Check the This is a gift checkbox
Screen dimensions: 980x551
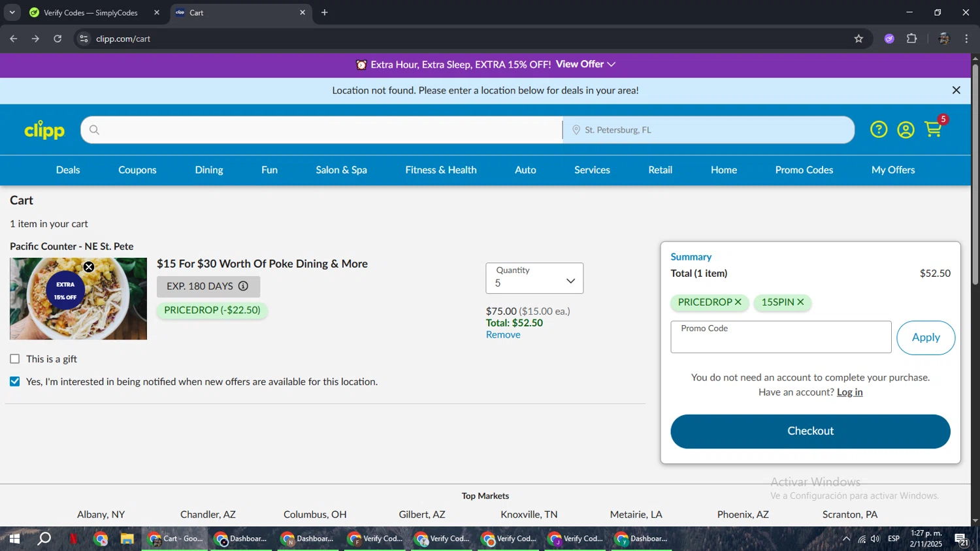coord(15,359)
